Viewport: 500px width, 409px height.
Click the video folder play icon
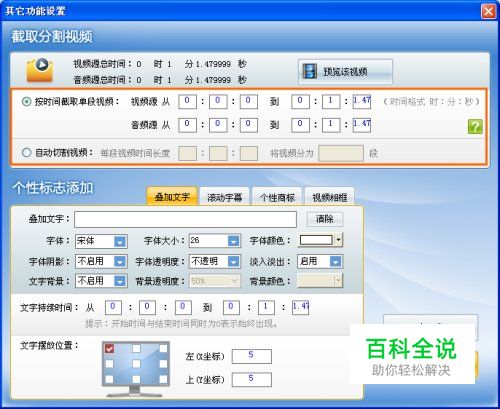tap(40, 70)
